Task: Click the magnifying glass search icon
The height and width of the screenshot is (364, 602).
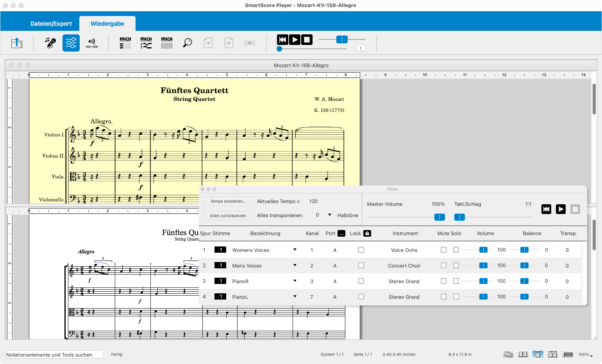Action: [188, 43]
